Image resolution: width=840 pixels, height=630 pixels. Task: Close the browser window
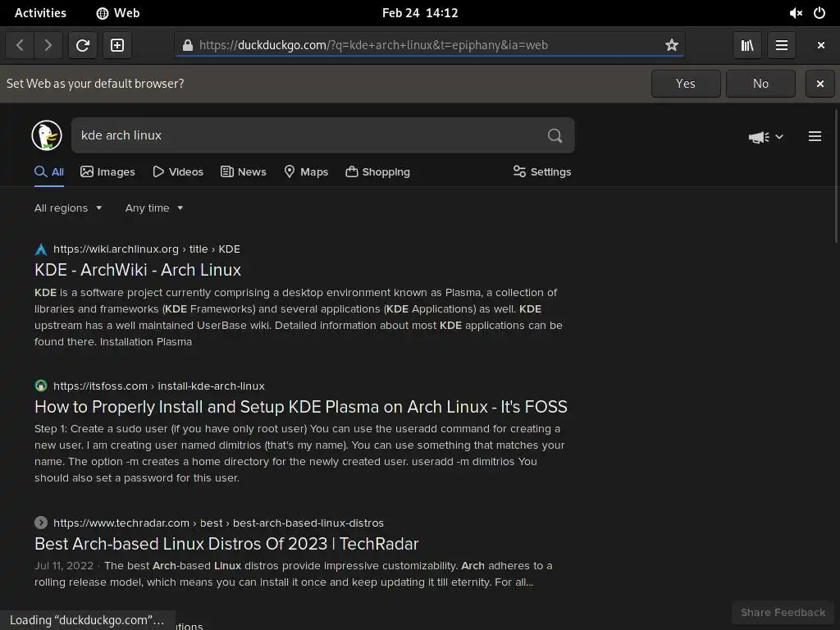click(820, 45)
